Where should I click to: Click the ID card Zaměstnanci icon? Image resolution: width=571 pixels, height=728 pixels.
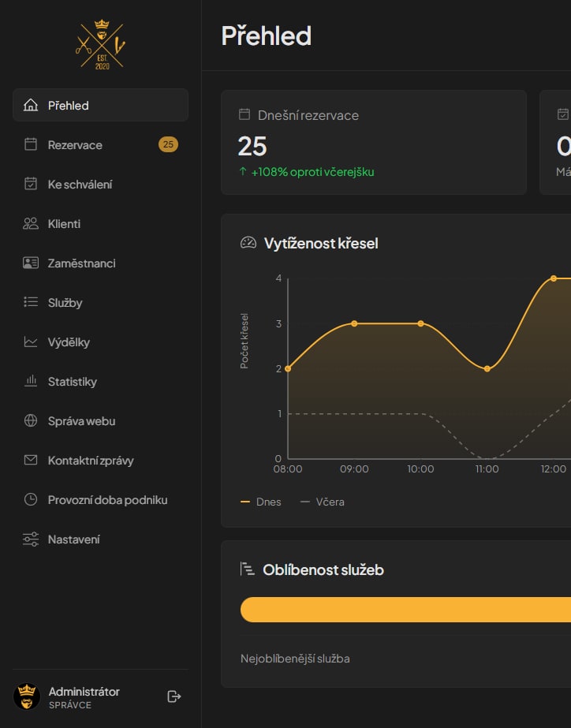click(x=31, y=263)
